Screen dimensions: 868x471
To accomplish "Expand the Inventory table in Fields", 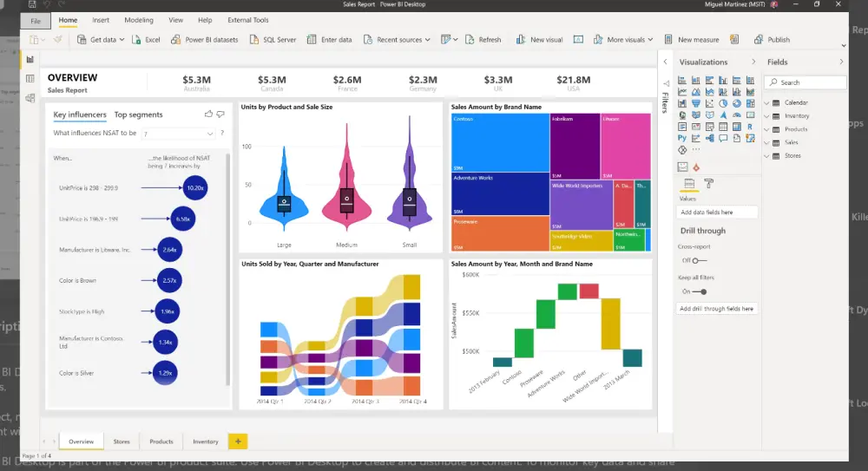I will point(766,115).
